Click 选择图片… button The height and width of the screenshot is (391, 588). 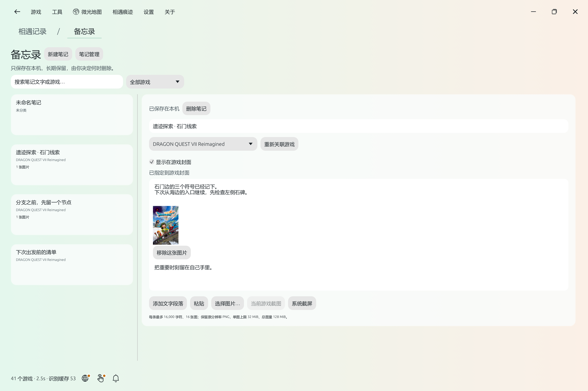click(x=227, y=303)
